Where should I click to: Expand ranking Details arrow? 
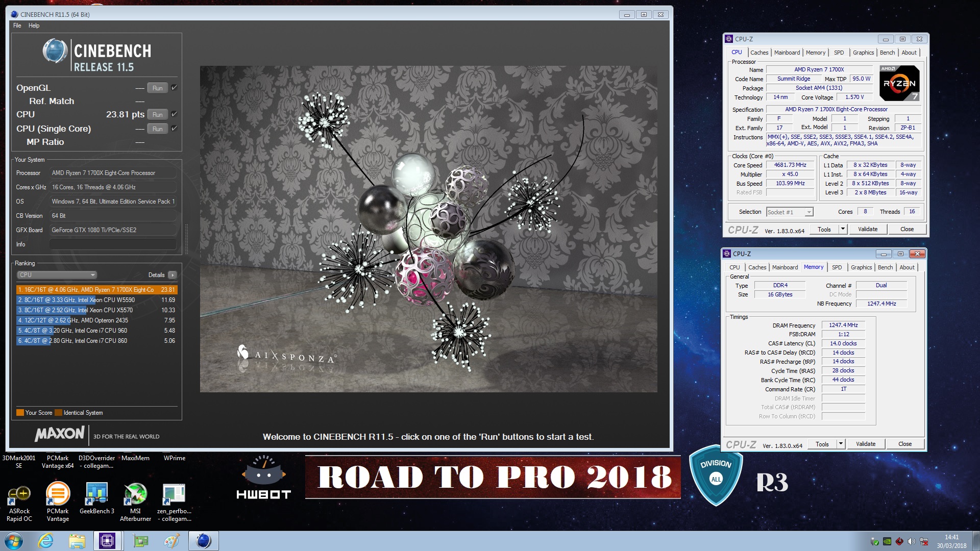coord(173,275)
